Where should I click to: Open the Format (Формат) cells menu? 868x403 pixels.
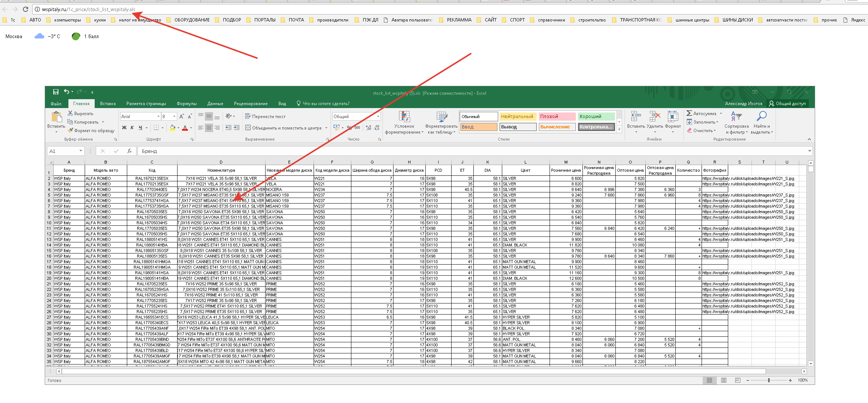click(673, 122)
